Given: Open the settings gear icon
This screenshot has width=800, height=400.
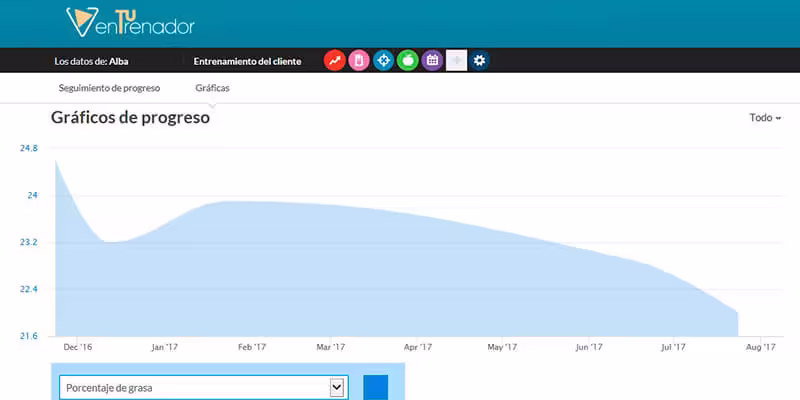Looking at the screenshot, I should [x=480, y=61].
